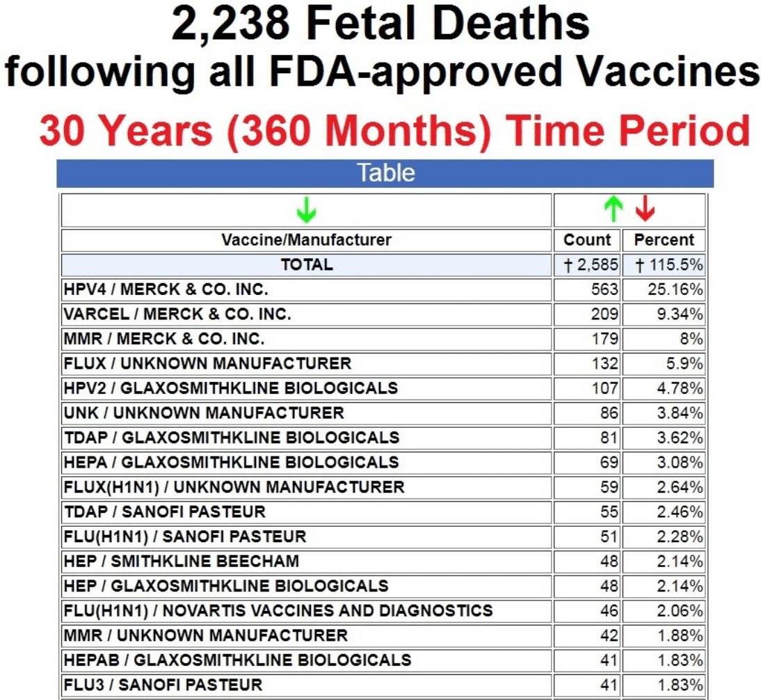Click the count value 563

point(604,289)
